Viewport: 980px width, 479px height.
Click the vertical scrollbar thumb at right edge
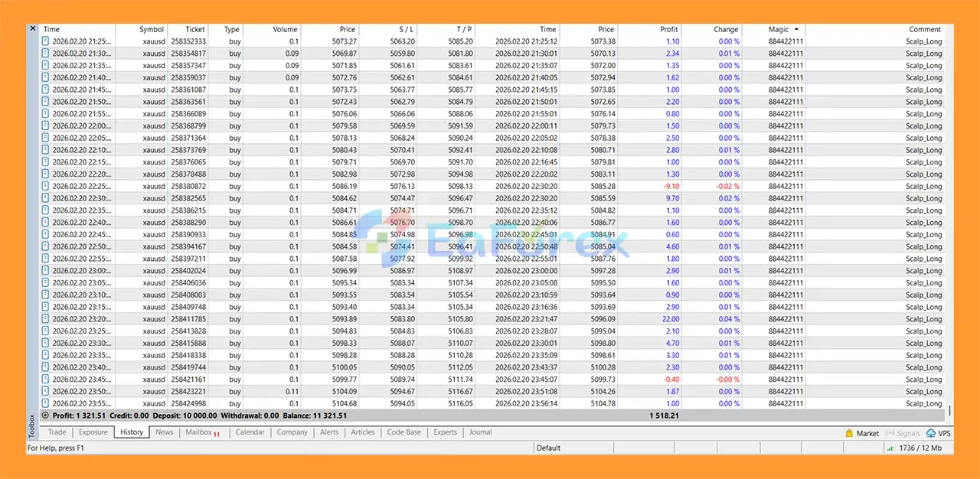tap(949, 410)
